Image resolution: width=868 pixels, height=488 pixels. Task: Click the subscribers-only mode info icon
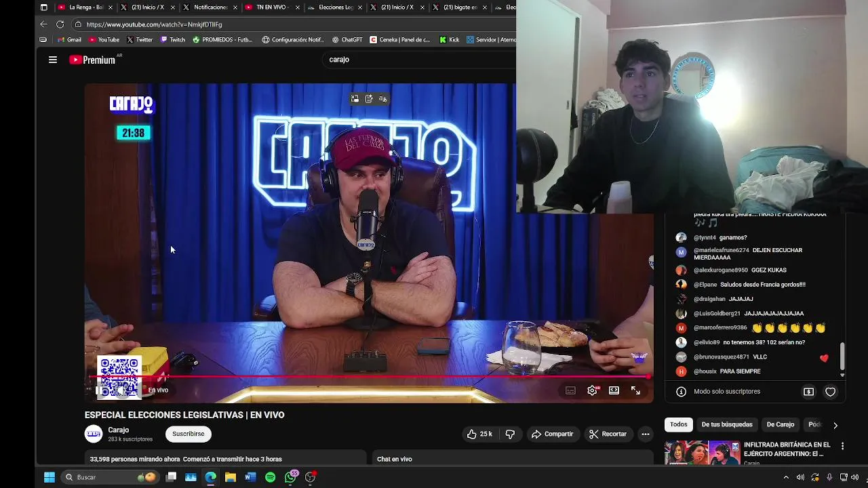click(681, 392)
